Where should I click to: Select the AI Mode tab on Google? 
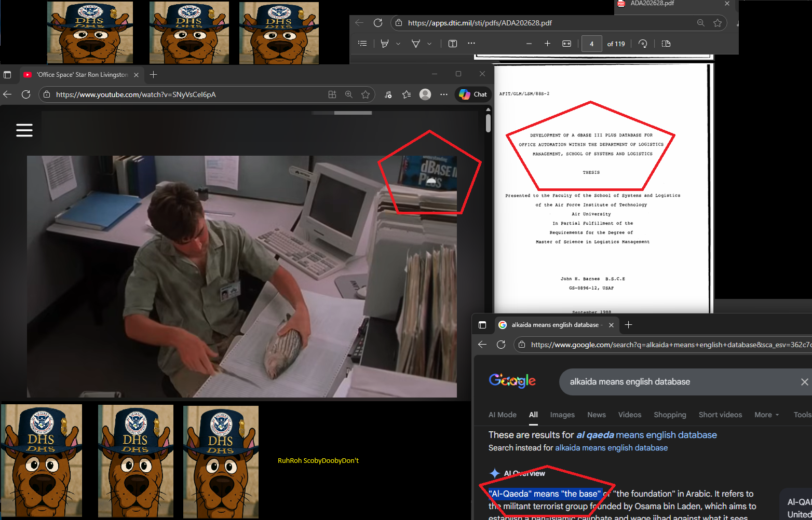click(502, 415)
